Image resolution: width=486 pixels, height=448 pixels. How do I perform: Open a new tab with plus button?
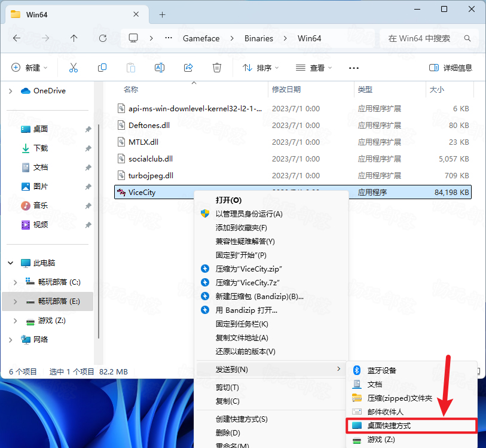pyautogui.click(x=163, y=14)
